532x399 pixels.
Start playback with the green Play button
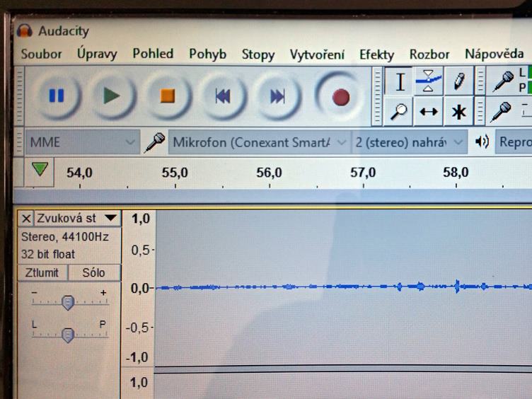tap(112, 96)
